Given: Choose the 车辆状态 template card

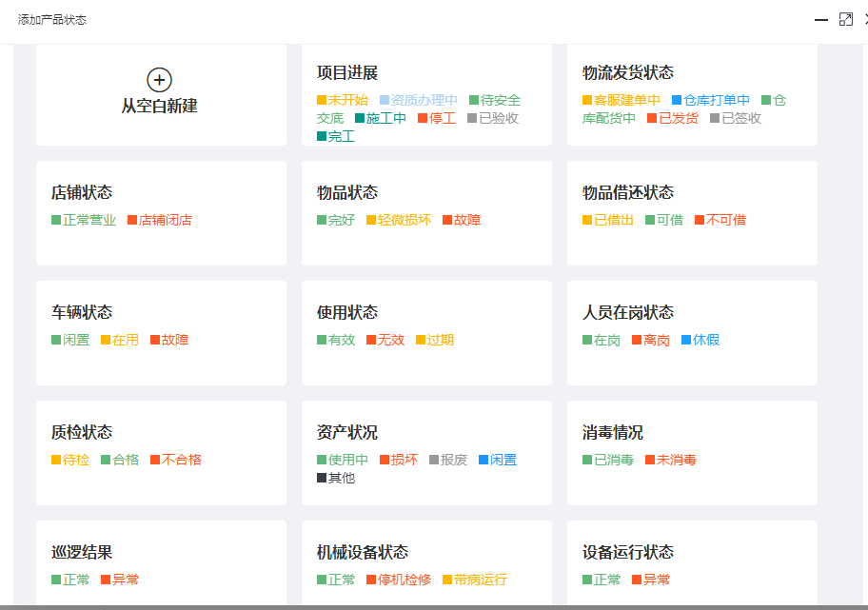Looking at the screenshot, I should pos(82,313).
